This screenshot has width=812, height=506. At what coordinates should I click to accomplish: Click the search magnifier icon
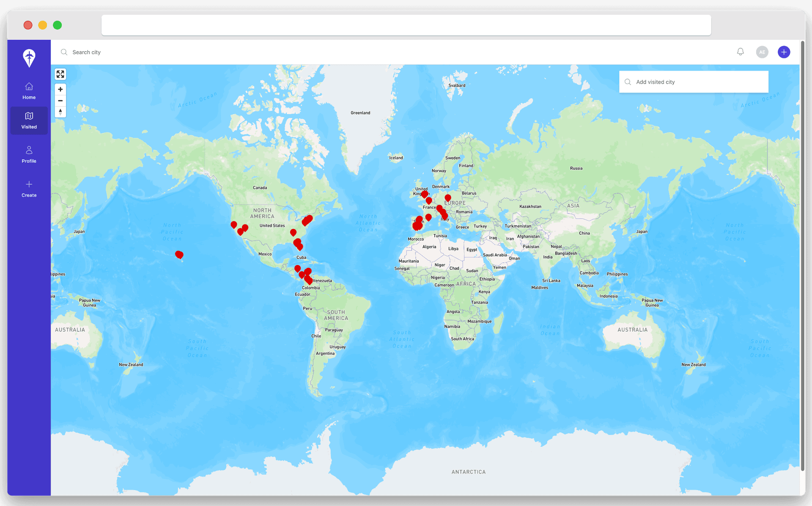click(x=64, y=52)
